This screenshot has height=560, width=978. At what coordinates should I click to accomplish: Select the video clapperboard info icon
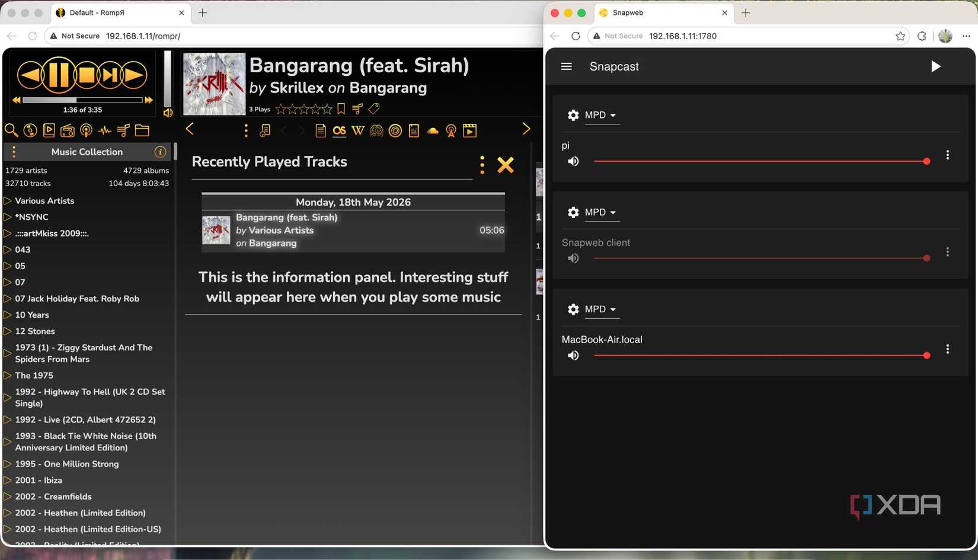[x=470, y=130]
